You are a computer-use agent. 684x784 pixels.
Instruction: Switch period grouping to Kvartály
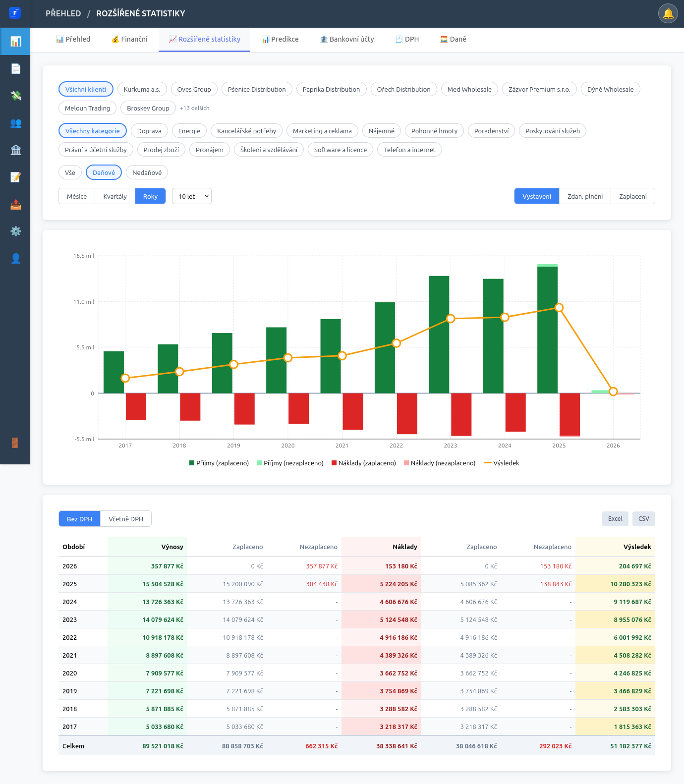pos(115,196)
